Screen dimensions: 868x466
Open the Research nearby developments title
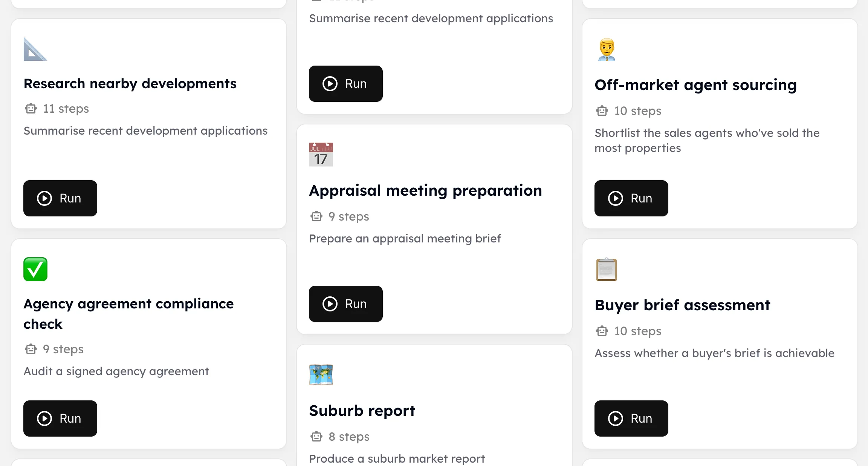(130, 84)
